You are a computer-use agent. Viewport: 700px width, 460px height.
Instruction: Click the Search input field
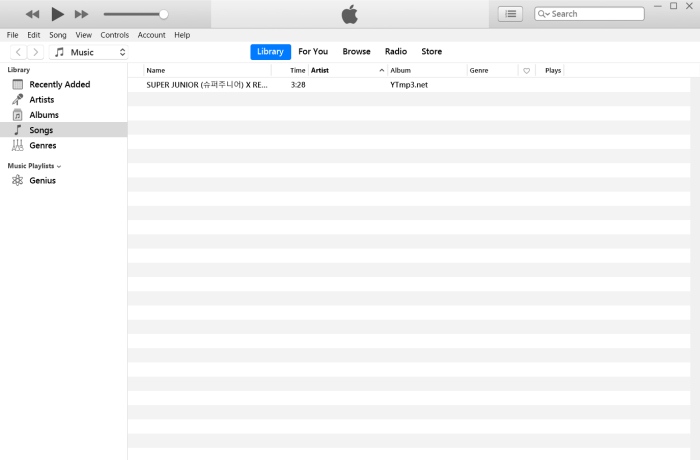tap(589, 14)
